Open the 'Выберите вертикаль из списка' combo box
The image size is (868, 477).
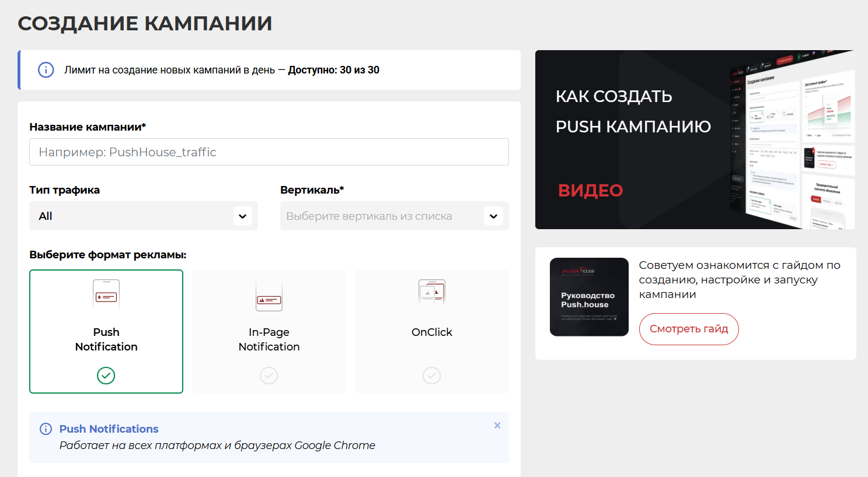(379, 216)
